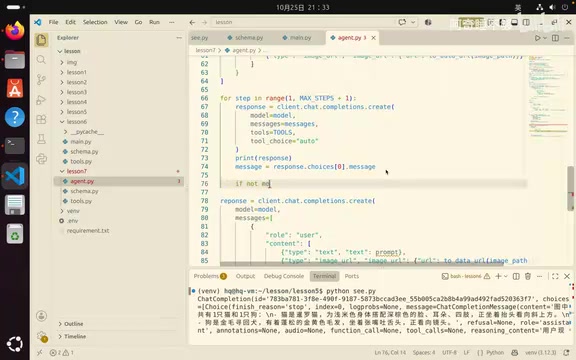Open the Problems panel tab
The height and width of the screenshot is (360, 576).
(210, 276)
